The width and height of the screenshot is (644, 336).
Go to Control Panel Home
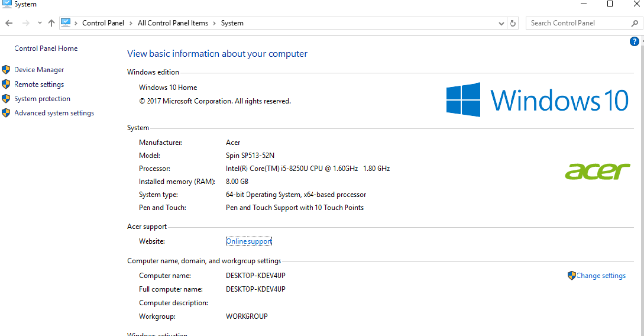click(x=46, y=49)
